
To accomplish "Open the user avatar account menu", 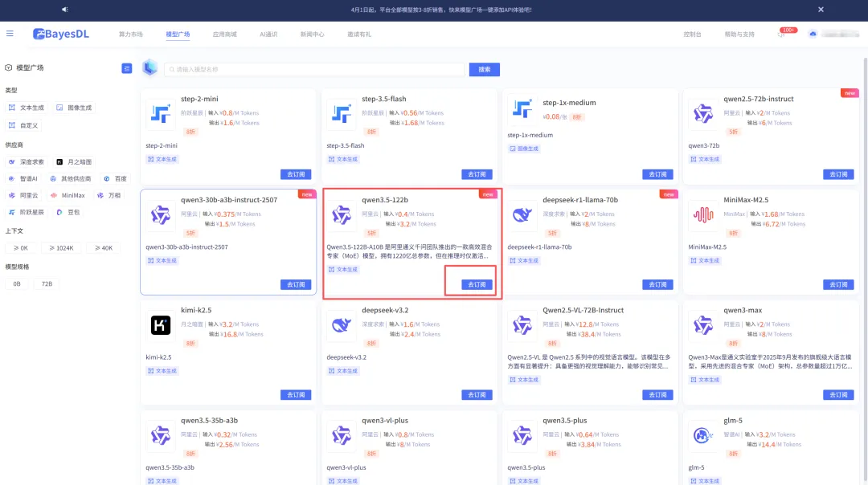I will click(813, 35).
